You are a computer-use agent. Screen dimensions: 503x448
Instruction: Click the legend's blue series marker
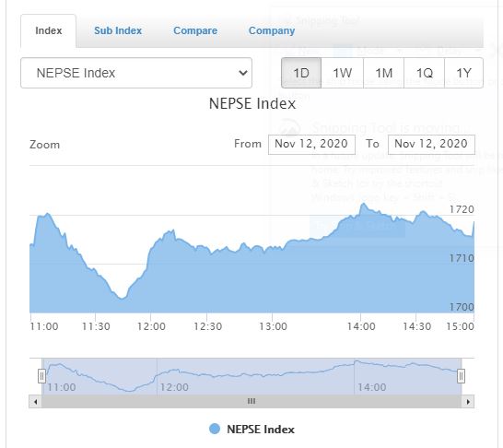tap(215, 429)
